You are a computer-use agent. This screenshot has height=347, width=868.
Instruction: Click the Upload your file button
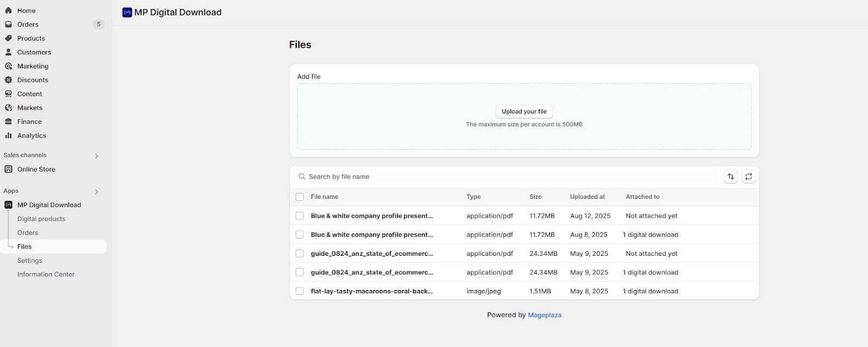[524, 111]
